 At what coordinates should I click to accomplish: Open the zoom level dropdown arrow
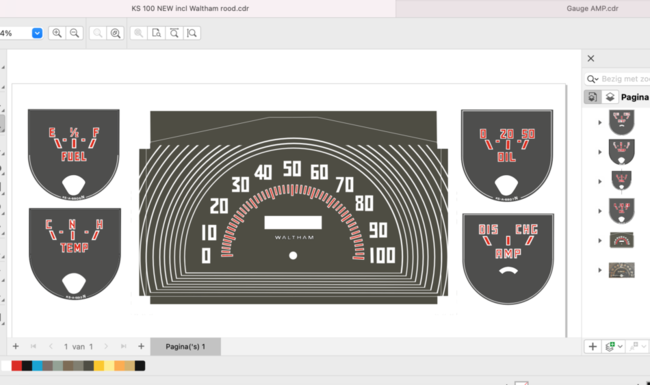37,33
